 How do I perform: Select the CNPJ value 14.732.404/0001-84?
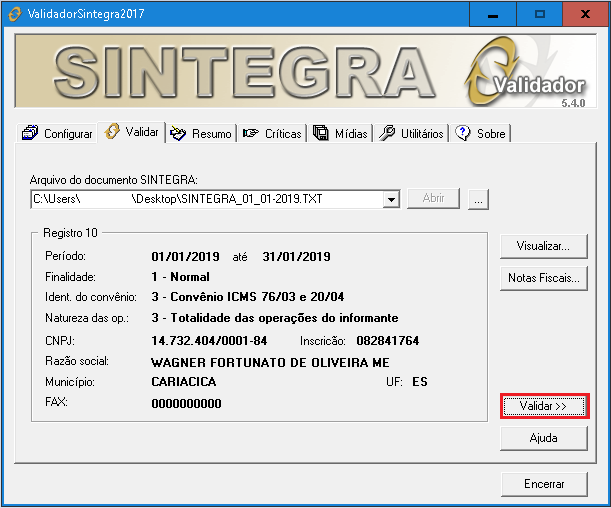[209, 341]
